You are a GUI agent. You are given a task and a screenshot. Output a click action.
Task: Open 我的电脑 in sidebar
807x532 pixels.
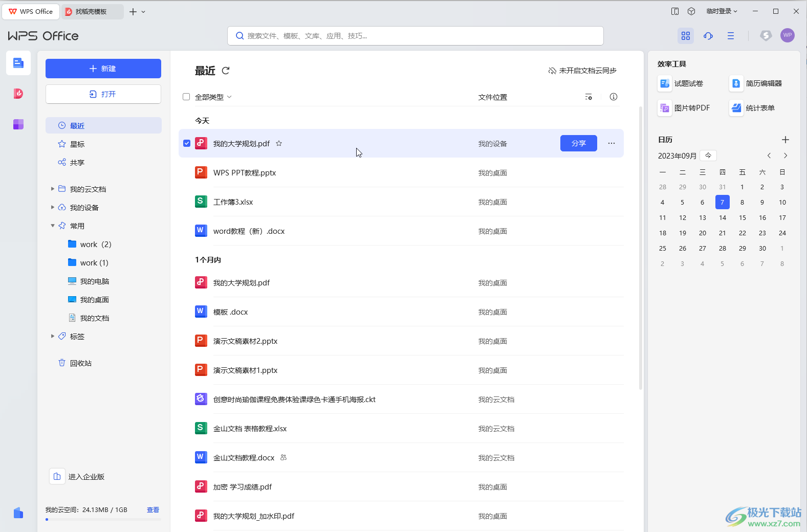coord(103,281)
